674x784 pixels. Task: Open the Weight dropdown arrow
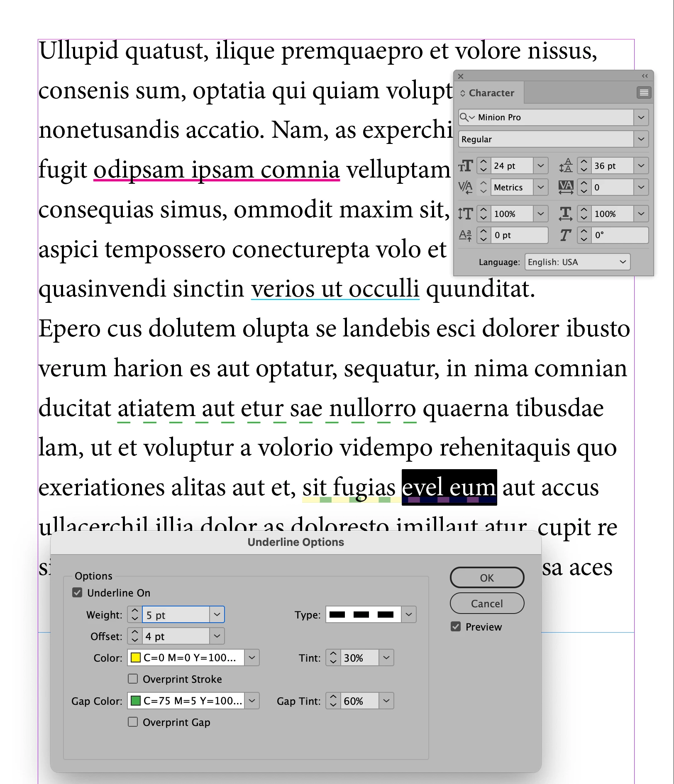click(x=217, y=615)
